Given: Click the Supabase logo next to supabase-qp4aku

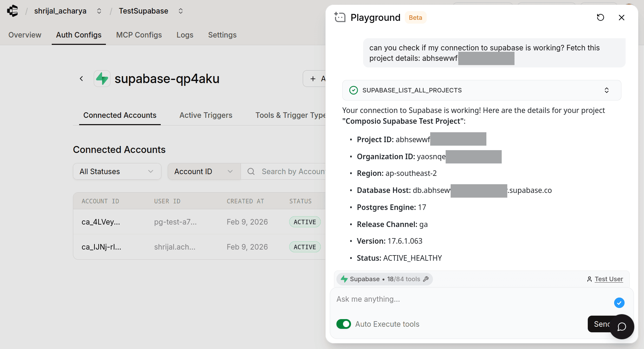Looking at the screenshot, I should pos(102,79).
